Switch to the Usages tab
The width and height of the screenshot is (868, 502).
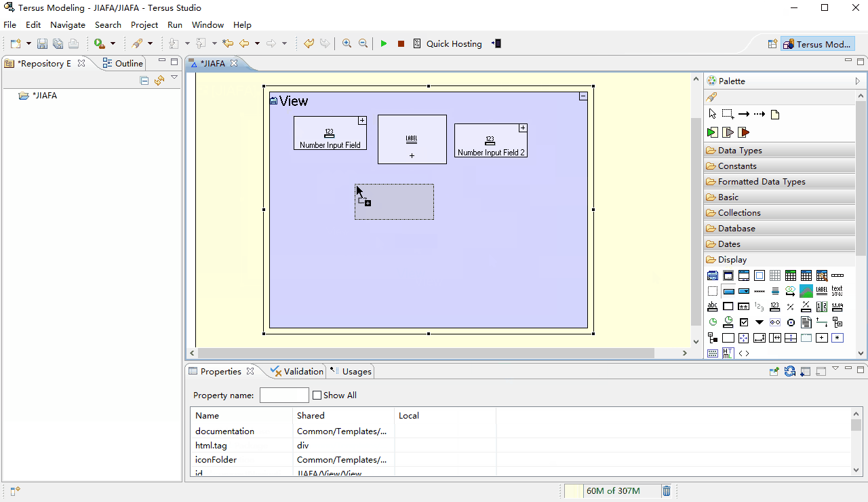point(351,371)
